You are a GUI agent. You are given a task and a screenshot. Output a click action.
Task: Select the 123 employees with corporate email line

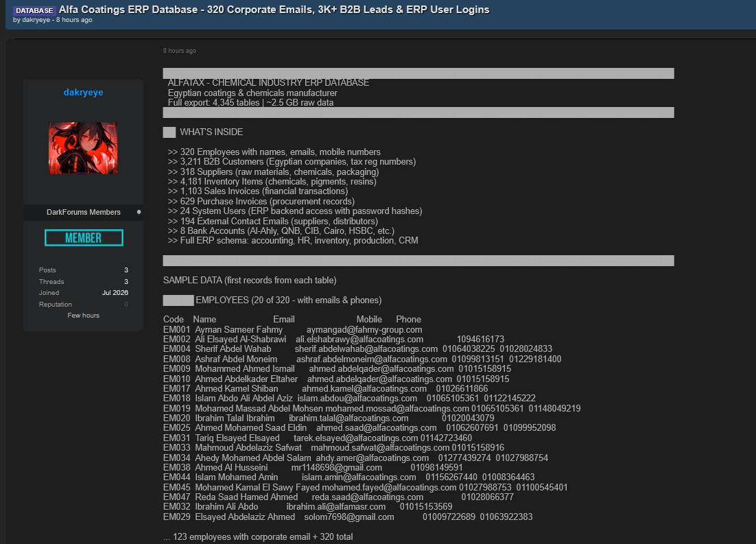pos(258,536)
